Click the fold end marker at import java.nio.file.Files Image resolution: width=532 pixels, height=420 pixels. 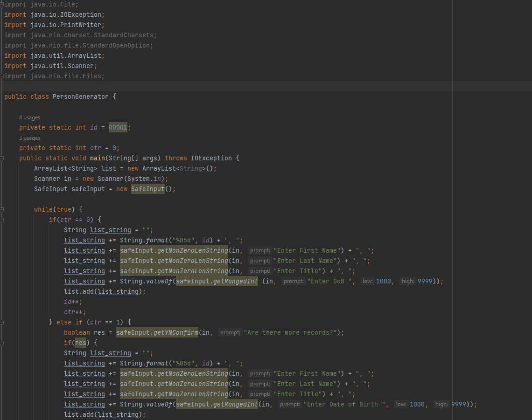[x=2, y=76]
